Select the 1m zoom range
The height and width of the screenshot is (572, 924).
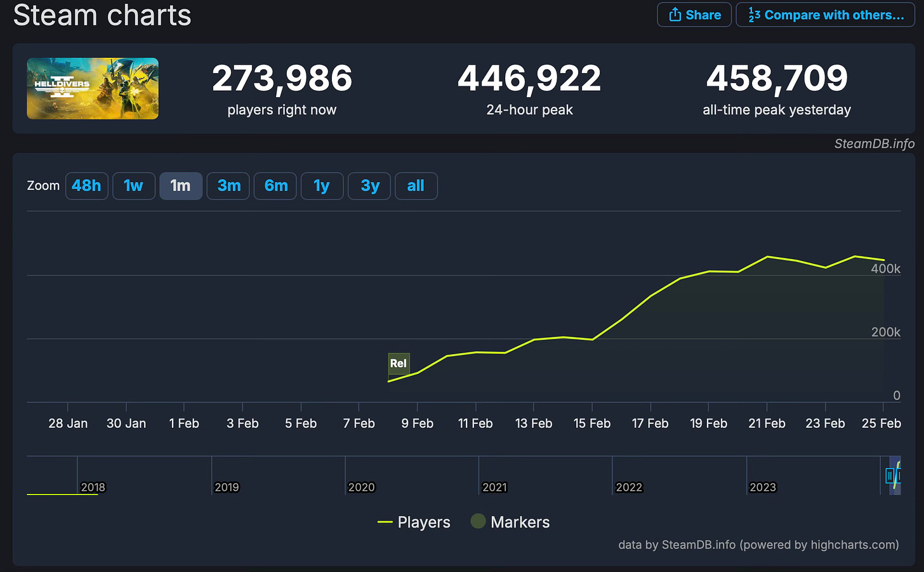[181, 186]
